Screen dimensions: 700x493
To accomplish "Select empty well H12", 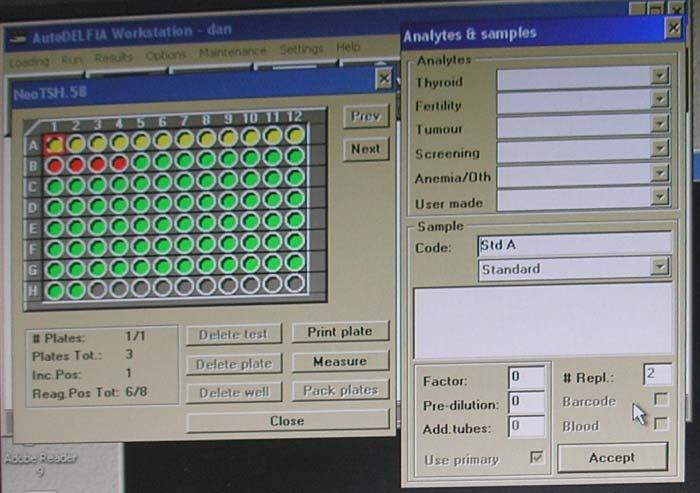I will pyautogui.click(x=295, y=283).
